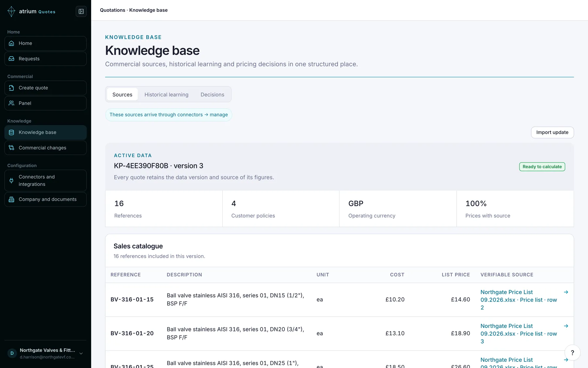Click the user avatar letter D
The height and width of the screenshot is (368, 588).
coord(12,353)
